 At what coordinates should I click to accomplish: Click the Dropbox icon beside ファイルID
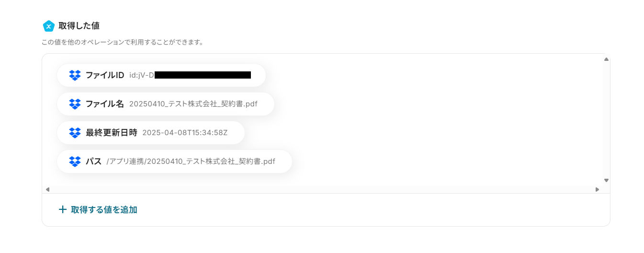click(75, 75)
